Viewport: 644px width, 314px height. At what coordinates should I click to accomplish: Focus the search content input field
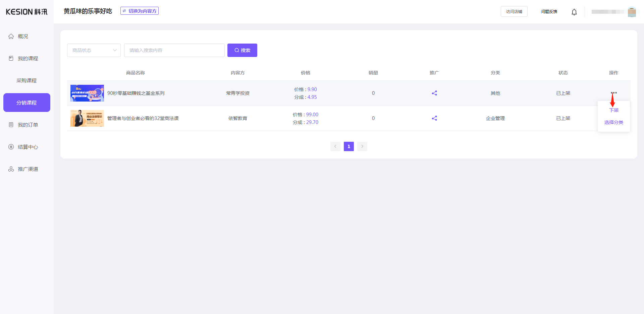click(174, 50)
